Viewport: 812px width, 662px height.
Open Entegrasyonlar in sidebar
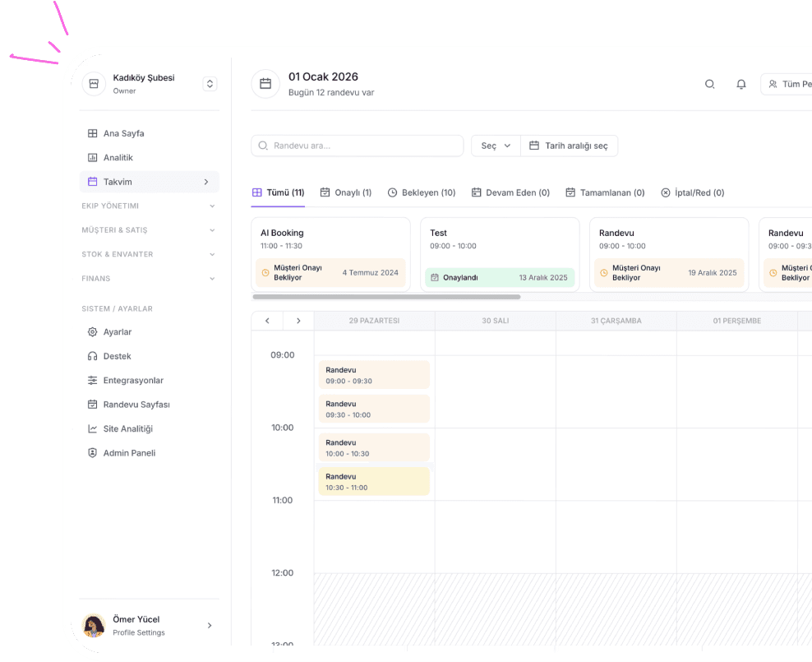coord(132,381)
